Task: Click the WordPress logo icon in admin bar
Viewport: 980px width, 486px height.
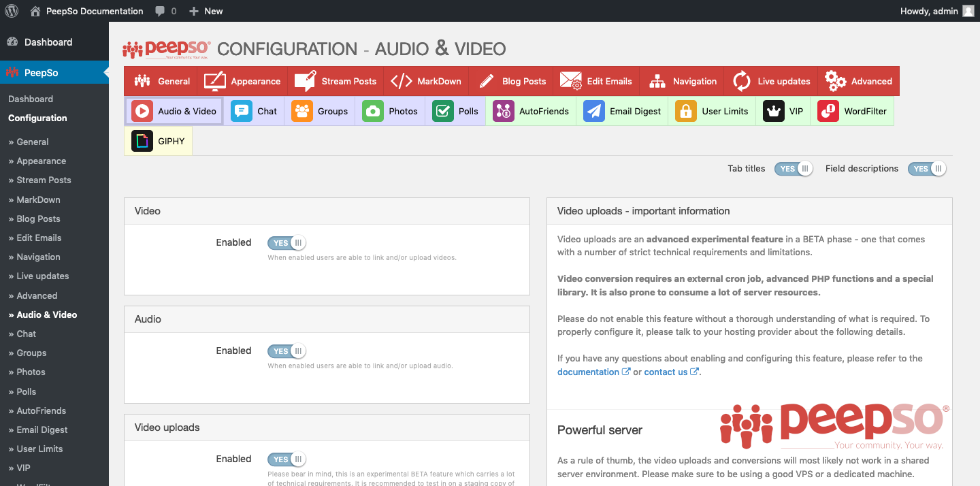Action: (x=12, y=11)
